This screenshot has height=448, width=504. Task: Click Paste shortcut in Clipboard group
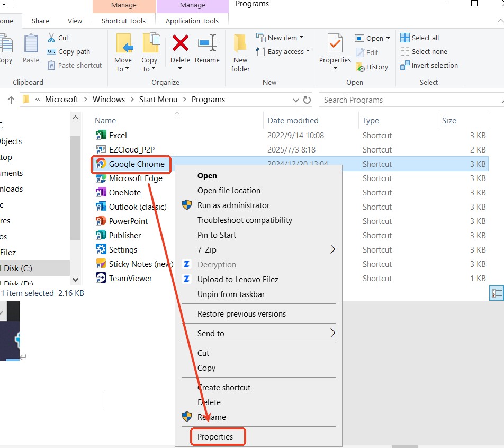[x=75, y=65]
